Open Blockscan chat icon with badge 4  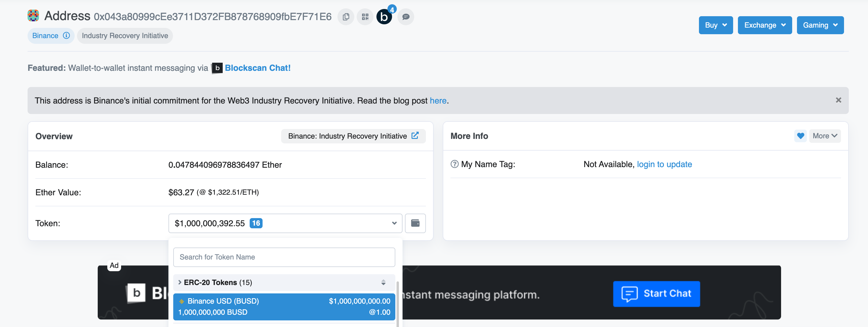(385, 17)
